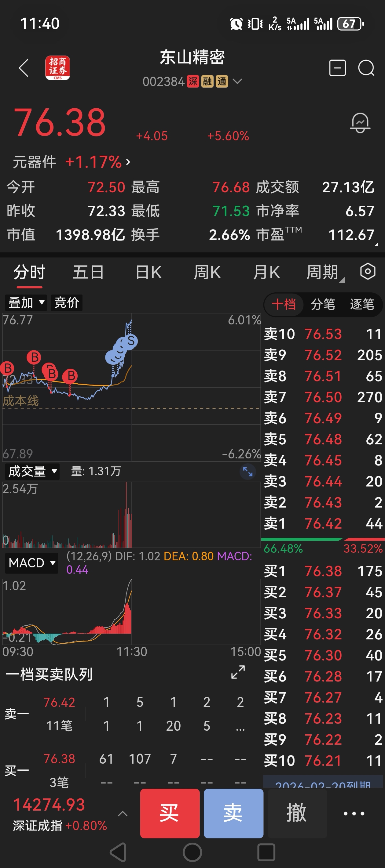Tap 市盈TTM 112.67 value

[351, 235]
